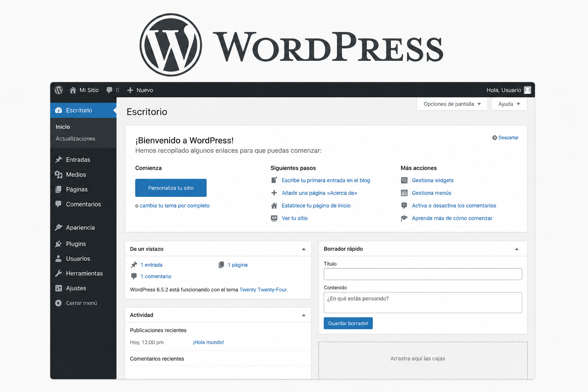
Task: Click the Usuarios person icon
Action: point(59,259)
